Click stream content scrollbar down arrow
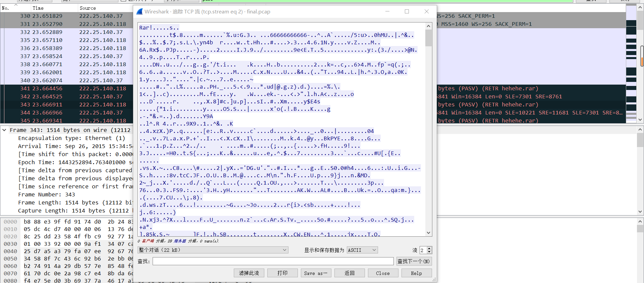644x283 pixels. 429,233
